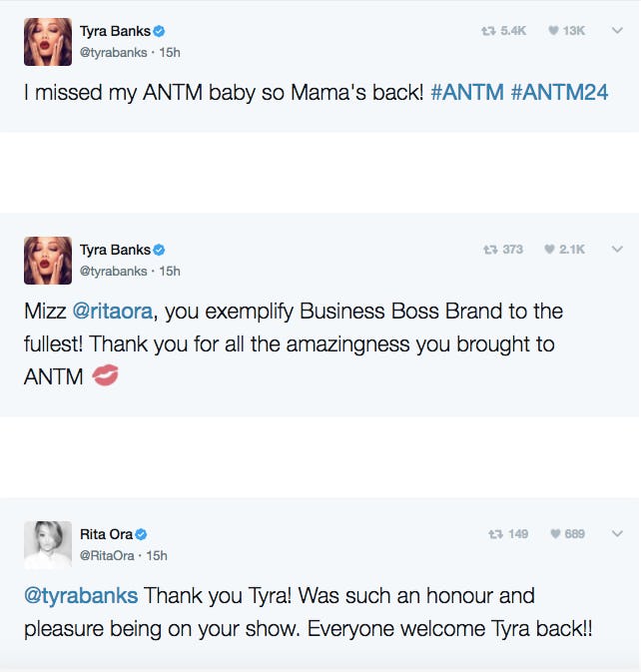The width and height of the screenshot is (641, 672).
Task: Open more options on first Tyra tweet
Action: tap(616, 31)
